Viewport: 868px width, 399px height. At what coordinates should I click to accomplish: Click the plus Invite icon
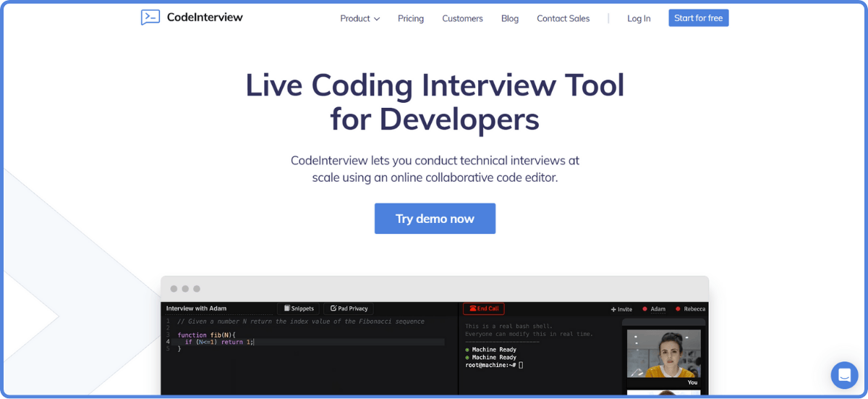[613, 309]
